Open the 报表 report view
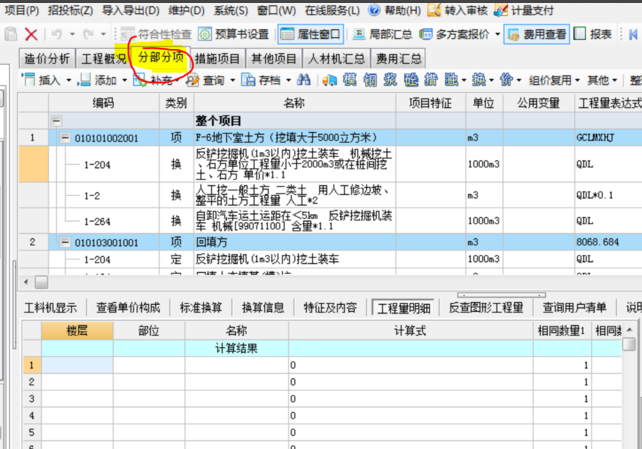Viewport: 642px width, 449px height. pyautogui.click(x=600, y=34)
